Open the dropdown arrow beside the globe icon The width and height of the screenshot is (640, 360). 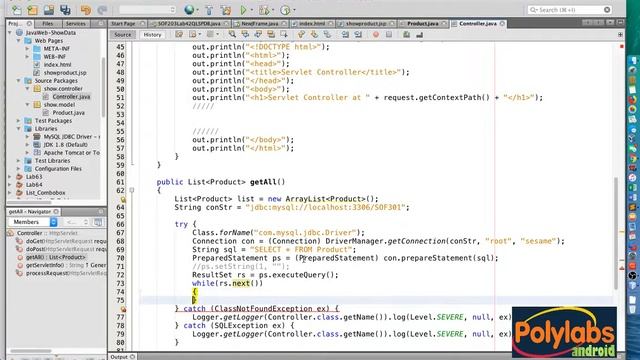coord(198,10)
